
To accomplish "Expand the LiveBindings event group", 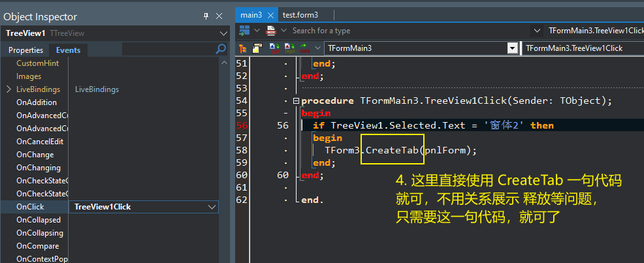I will (x=8, y=89).
